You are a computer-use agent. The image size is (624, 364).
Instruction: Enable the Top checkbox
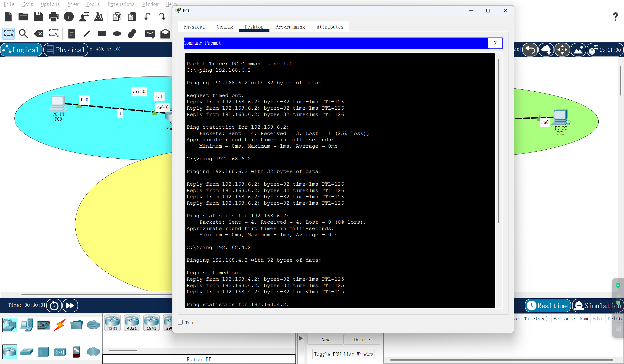180,322
